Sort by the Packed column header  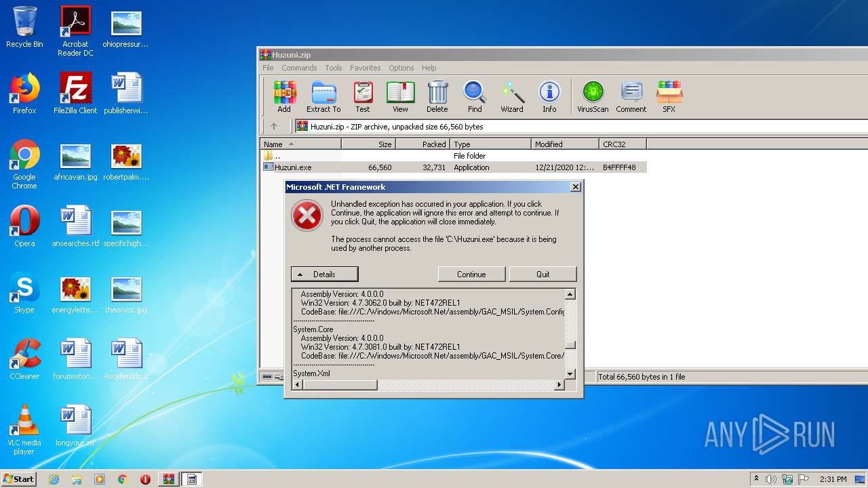(422, 144)
